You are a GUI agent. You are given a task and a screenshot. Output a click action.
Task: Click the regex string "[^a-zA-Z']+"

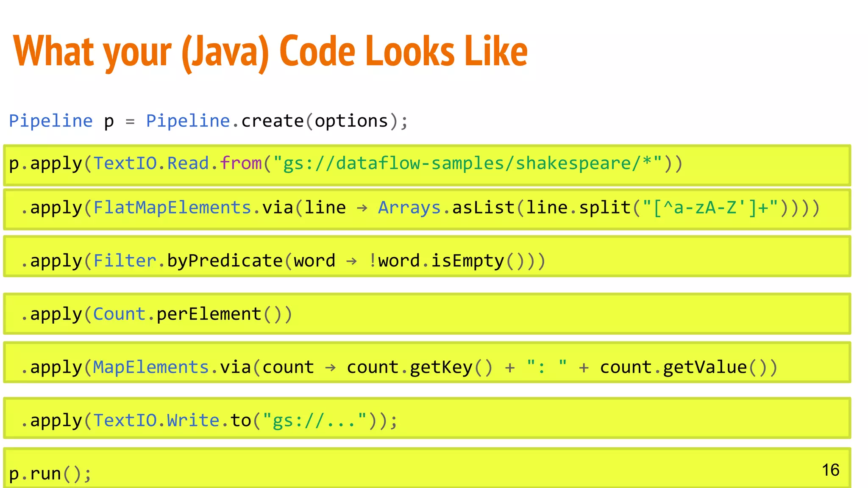710,208
